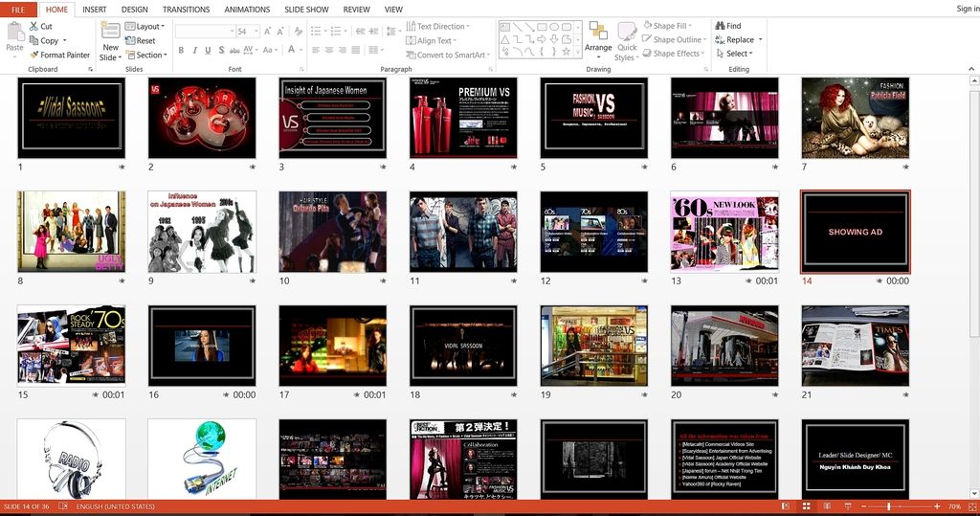Click the zoom slider handle
Image resolution: width=980 pixels, height=516 pixels.
[889, 505]
